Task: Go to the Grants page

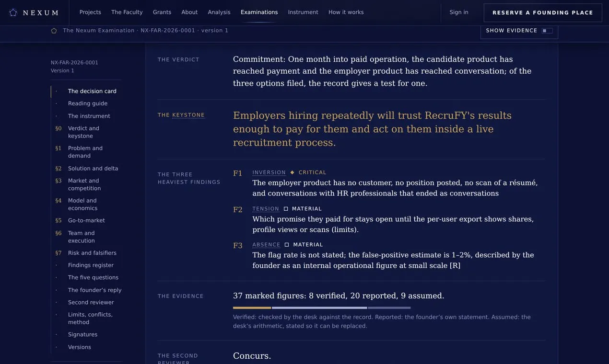Action: pyautogui.click(x=162, y=12)
